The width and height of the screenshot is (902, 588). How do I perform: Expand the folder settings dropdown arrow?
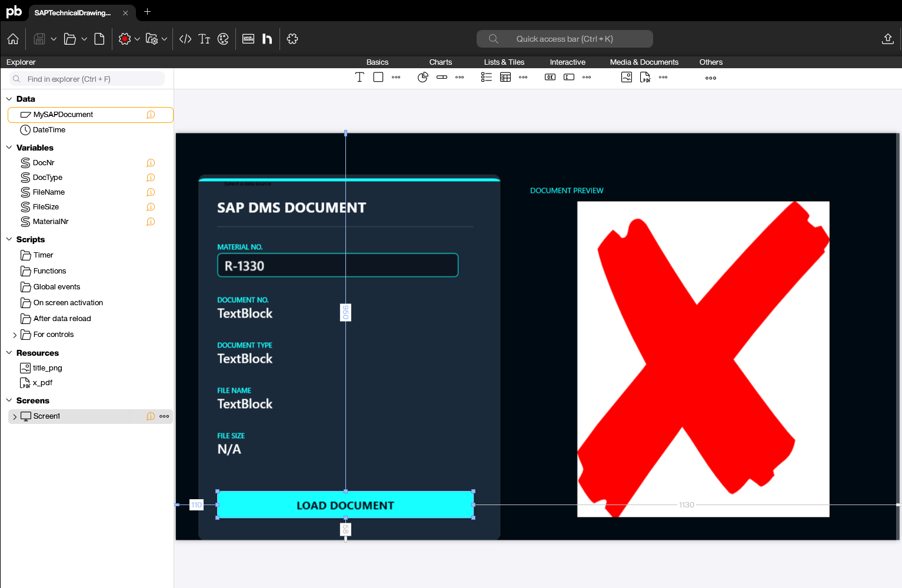tap(164, 39)
